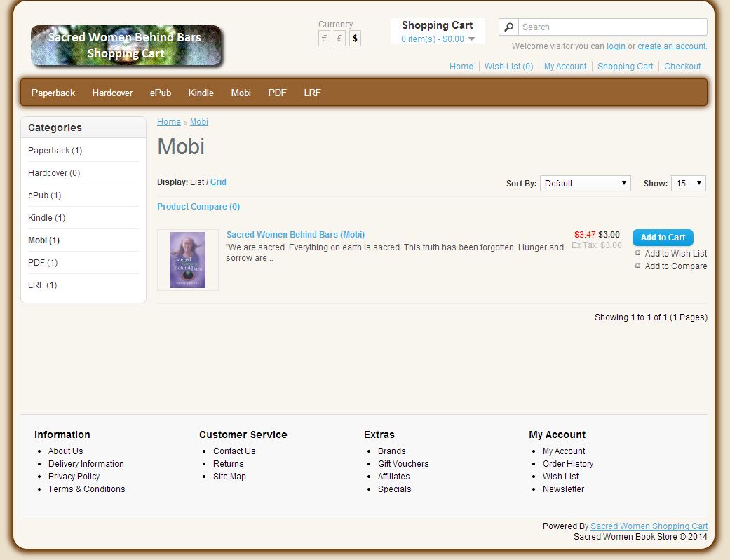Open the Sort By dropdown
The width and height of the screenshot is (730, 560).
pos(585,183)
